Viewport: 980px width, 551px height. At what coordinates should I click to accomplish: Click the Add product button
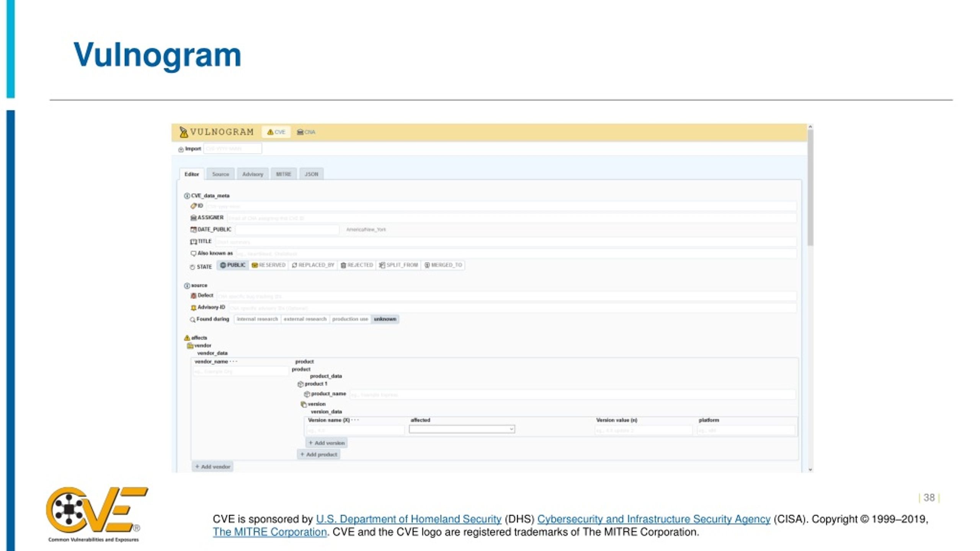pos(318,455)
